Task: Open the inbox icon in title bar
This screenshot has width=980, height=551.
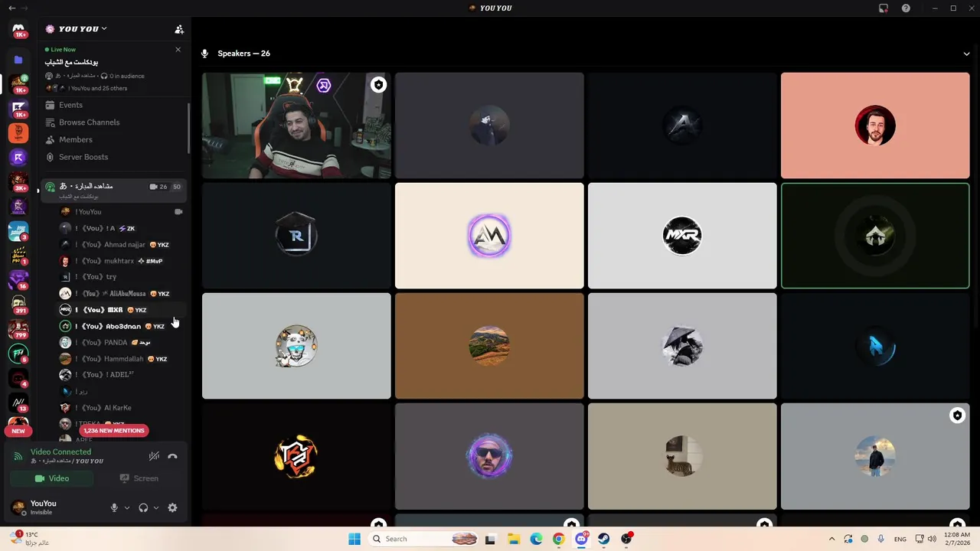Action: 884,8
